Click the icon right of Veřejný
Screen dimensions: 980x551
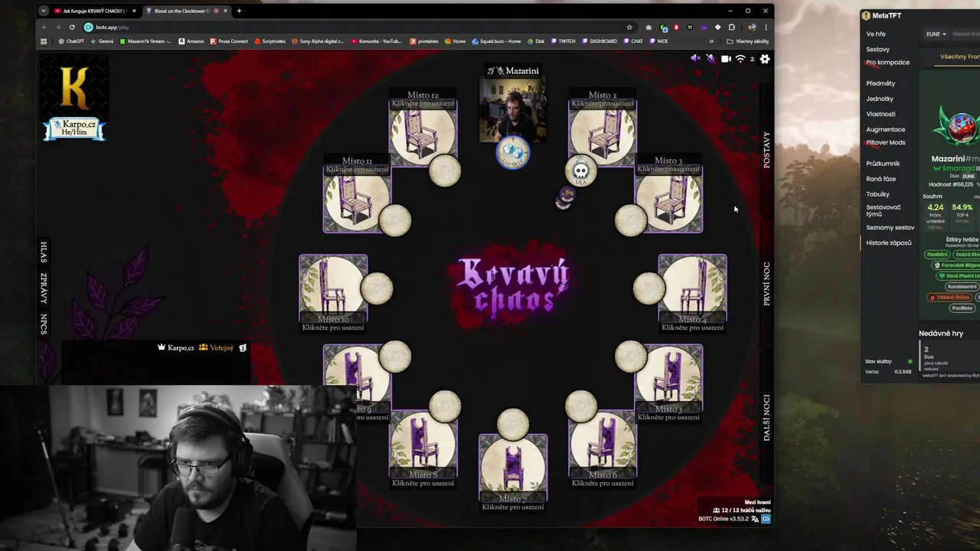coord(243,347)
